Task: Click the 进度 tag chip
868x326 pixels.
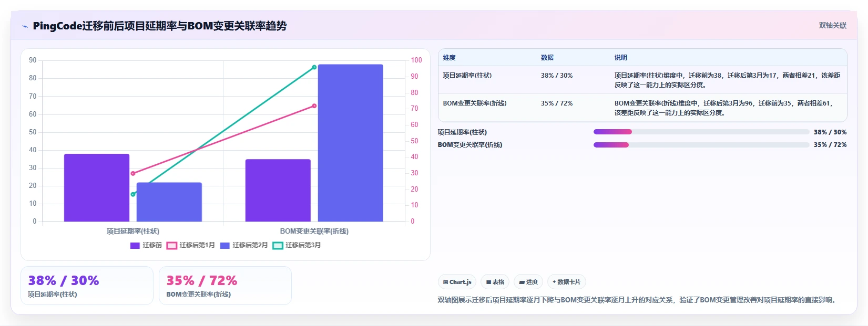Action: pos(528,282)
